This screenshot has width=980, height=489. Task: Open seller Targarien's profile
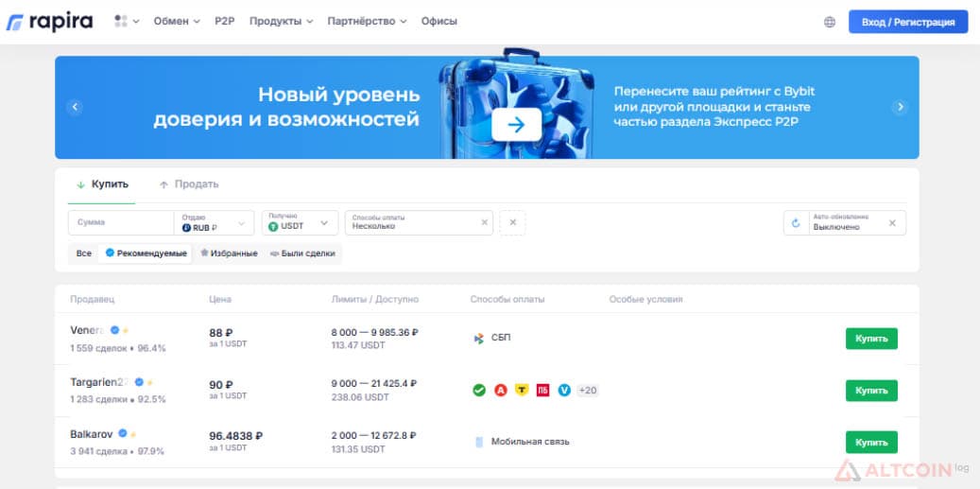pyautogui.click(x=100, y=382)
